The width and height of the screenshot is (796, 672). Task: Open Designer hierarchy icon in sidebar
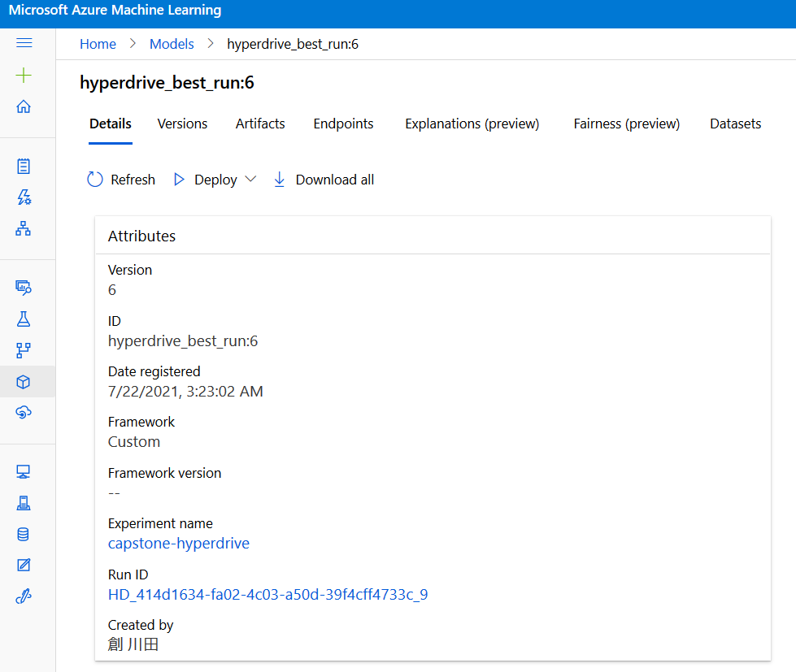pyautogui.click(x=24, y=228)
